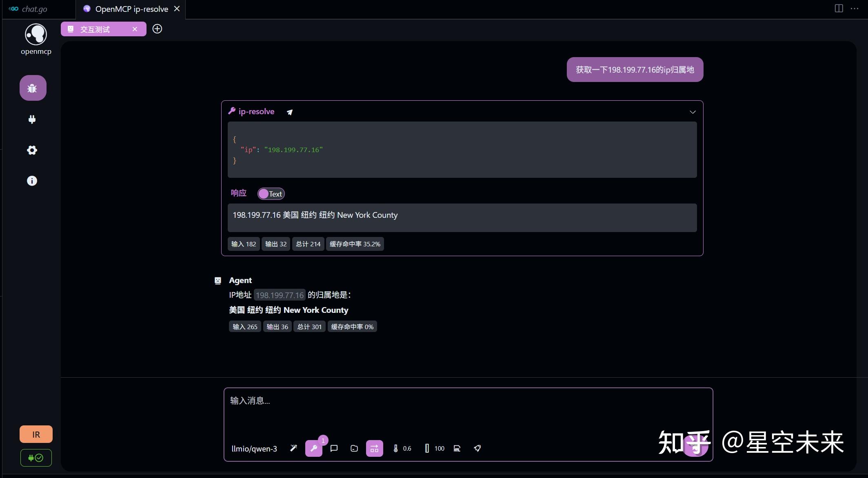Click the green connection status indicator bottom-left

(36, 458)
